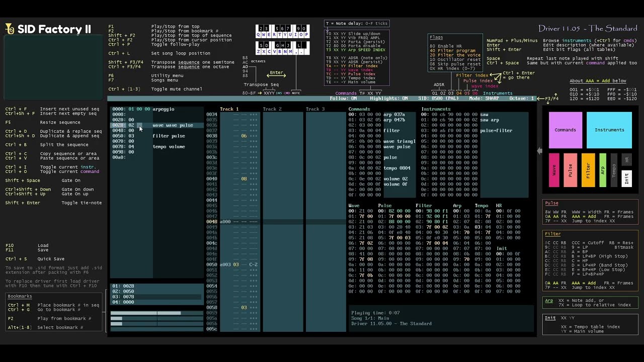Toggle the Mode: SHARP status setting
Image resolution: width=644 pixels, height=362 pixels.
pos(485,99)
